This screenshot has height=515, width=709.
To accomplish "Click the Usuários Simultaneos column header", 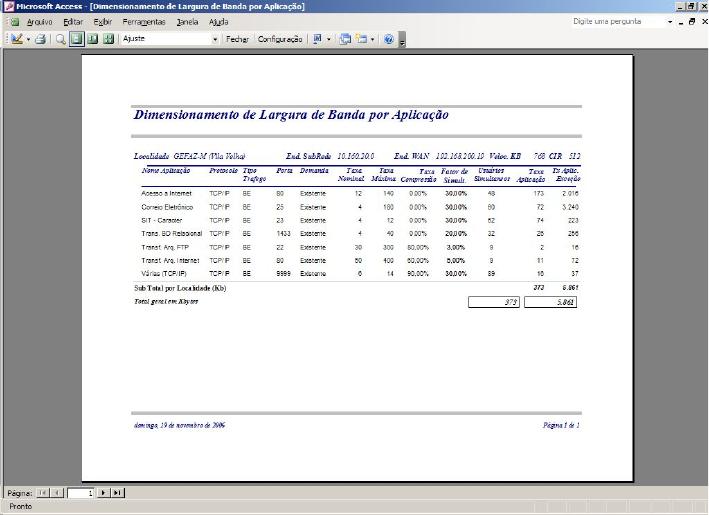I will point(492,175).
